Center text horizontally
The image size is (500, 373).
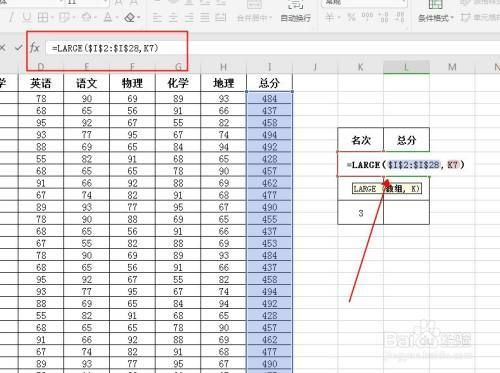173,17
